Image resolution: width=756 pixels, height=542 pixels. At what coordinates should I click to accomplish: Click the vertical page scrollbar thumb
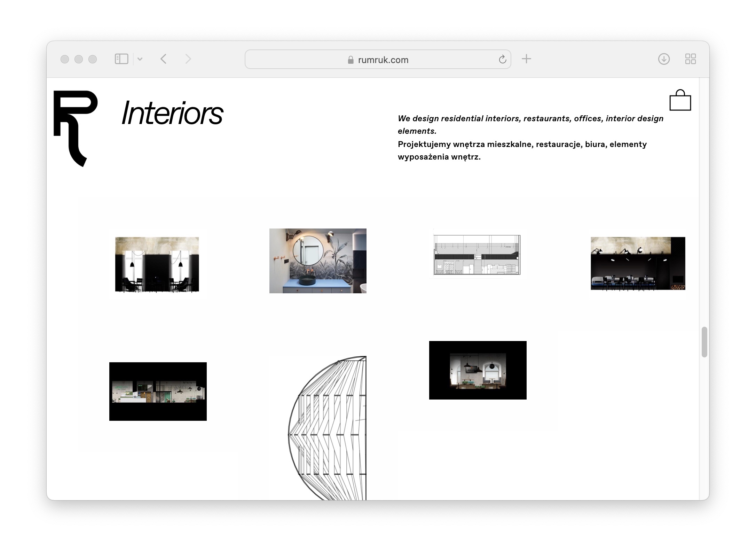coord(704,342)
